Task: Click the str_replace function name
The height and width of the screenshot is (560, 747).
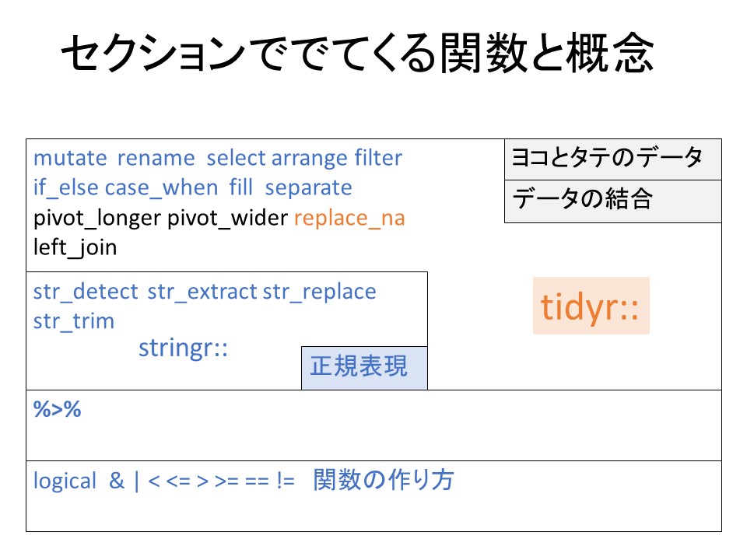Action: coord(319,292)
